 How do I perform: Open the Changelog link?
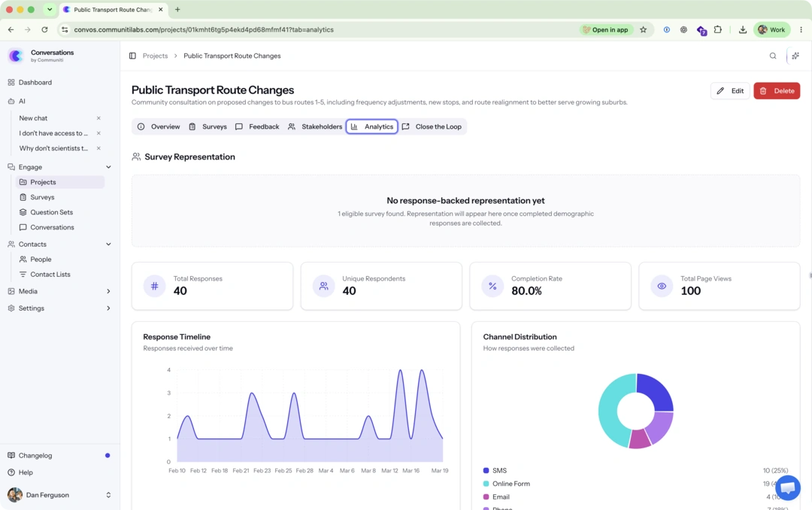tap(35, 456)
